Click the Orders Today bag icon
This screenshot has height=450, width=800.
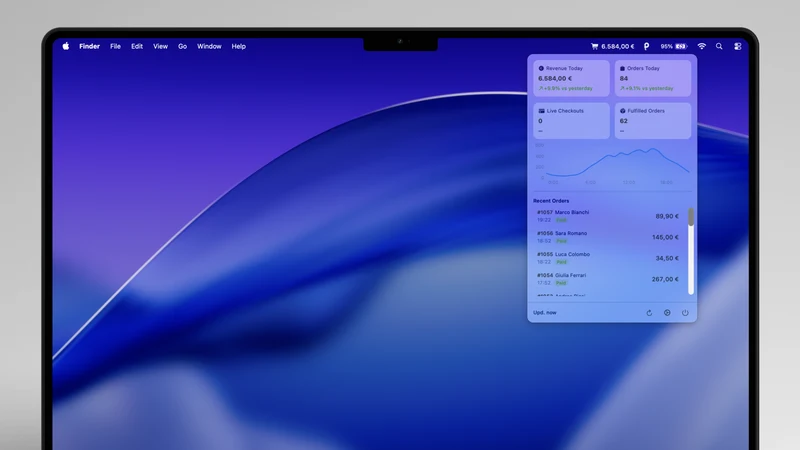click(622, 68)
